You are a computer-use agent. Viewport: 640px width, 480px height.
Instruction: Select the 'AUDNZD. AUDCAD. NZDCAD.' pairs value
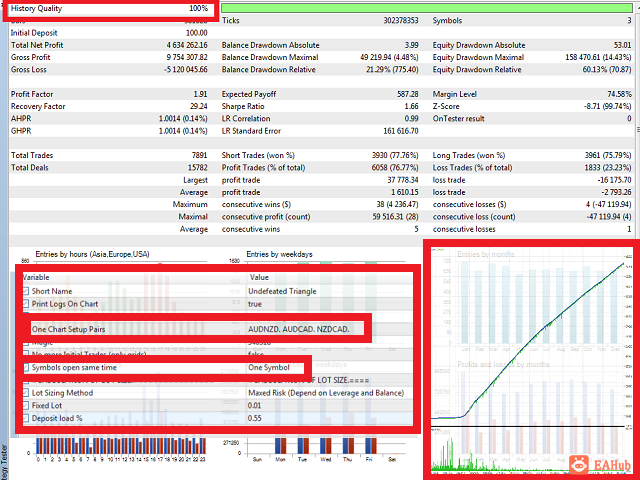299,329
